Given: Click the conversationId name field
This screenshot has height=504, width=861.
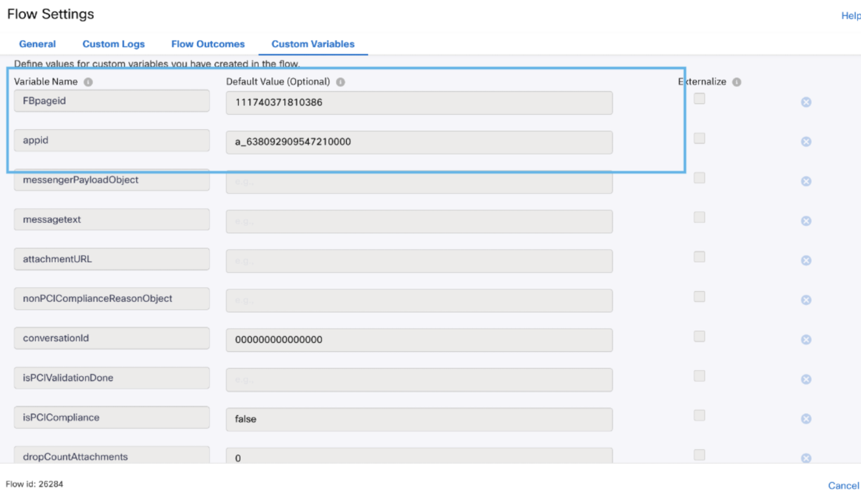Looking at the screenshot, I should click(112, 338).
